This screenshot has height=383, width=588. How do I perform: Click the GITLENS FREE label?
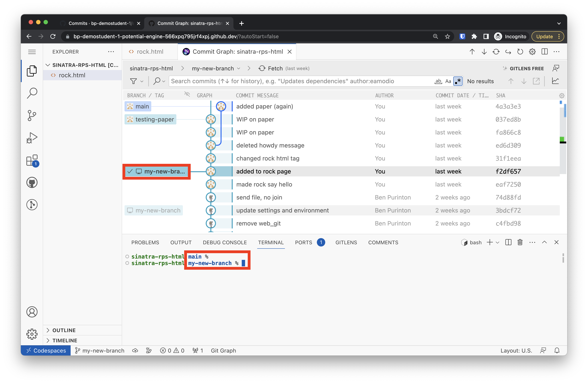click(526, 68)
